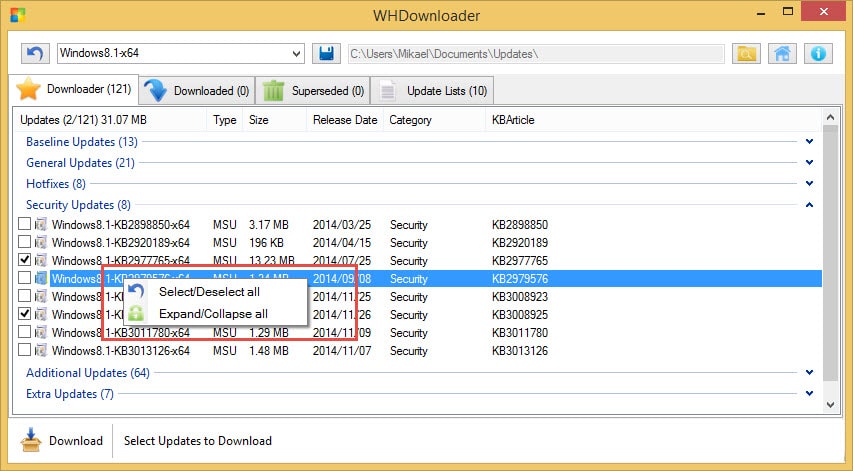Sort by the Type column header
This screenshot has width=853, height=471.
(x=224, y=120)
